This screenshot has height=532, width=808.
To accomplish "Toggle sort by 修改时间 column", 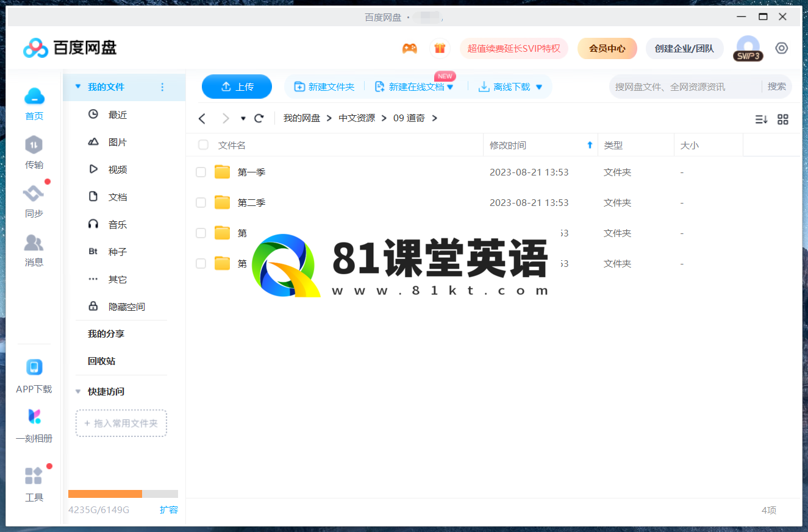I will 540,145.
